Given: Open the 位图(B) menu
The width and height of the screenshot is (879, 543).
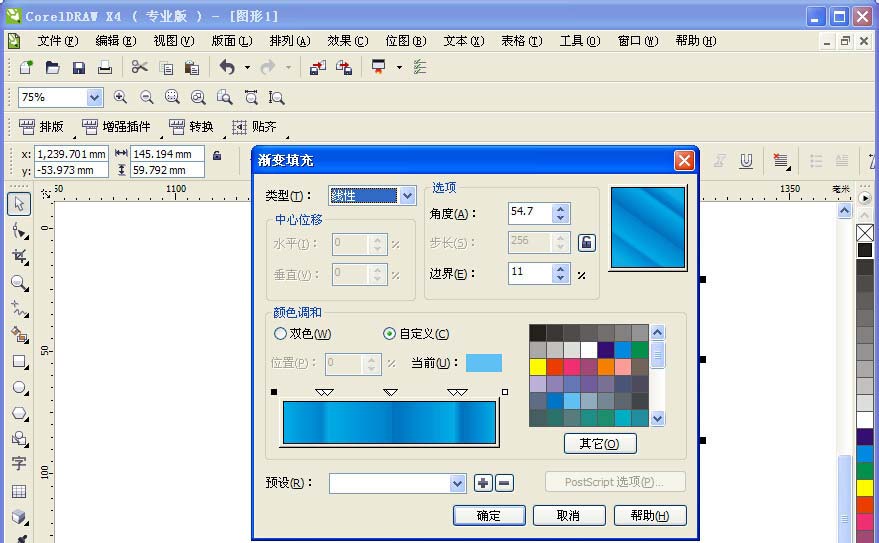Looking at the screenshot, I should (x=406, y=41).
